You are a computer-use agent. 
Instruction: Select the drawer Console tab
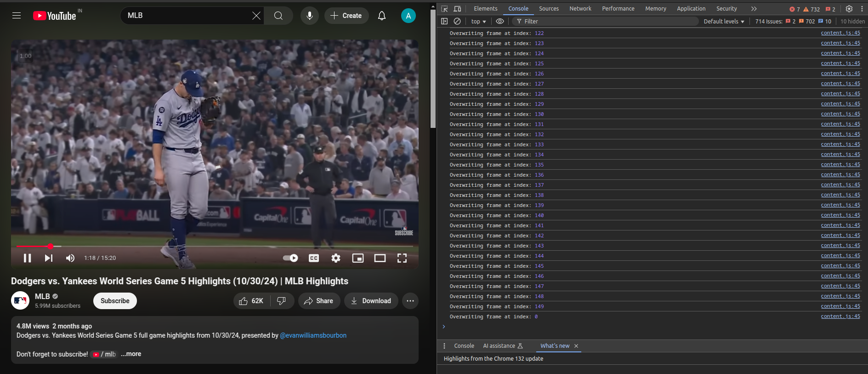point(464,346)
